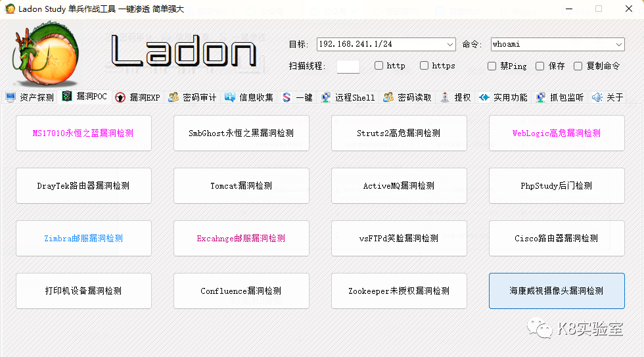Click the 信息收集 tab icon
The width and height of the screenshot is (644, 357).
pyautogui.click(x=230, y=97)
